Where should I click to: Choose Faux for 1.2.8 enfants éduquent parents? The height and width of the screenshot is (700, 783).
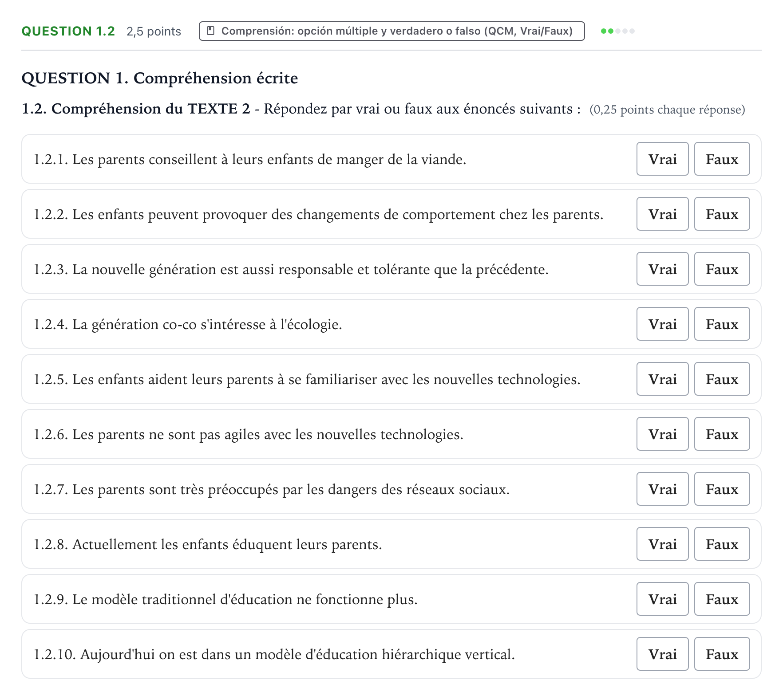coord(722,544)
